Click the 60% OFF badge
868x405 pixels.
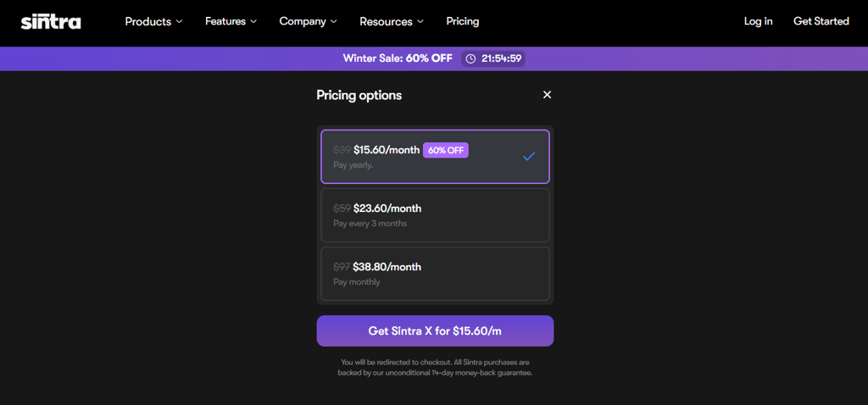446,150
